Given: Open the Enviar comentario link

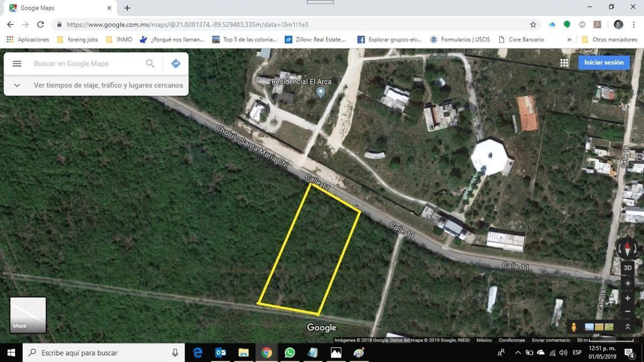Looking at the screenshot, I should point(551,340).
